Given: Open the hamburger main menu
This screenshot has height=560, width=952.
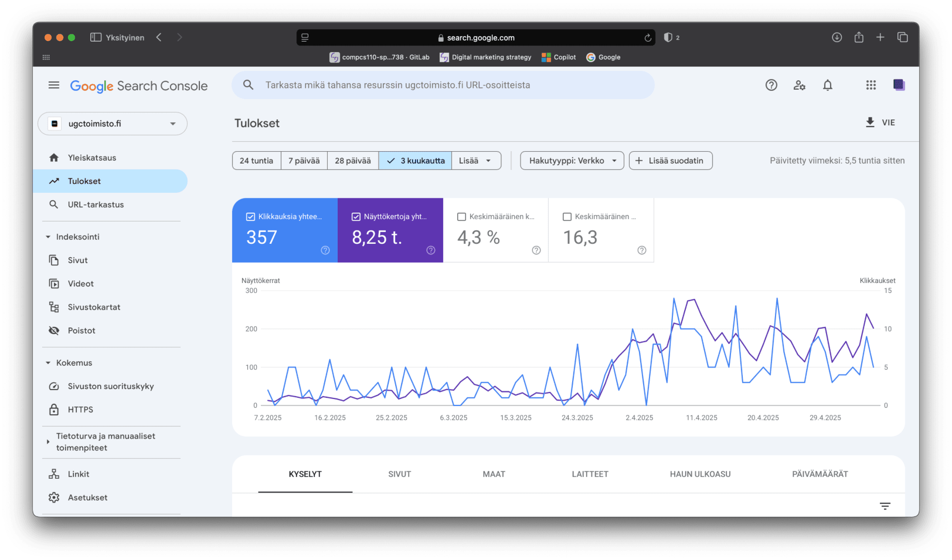Looking at the screenshot, I should coord(54,85).
